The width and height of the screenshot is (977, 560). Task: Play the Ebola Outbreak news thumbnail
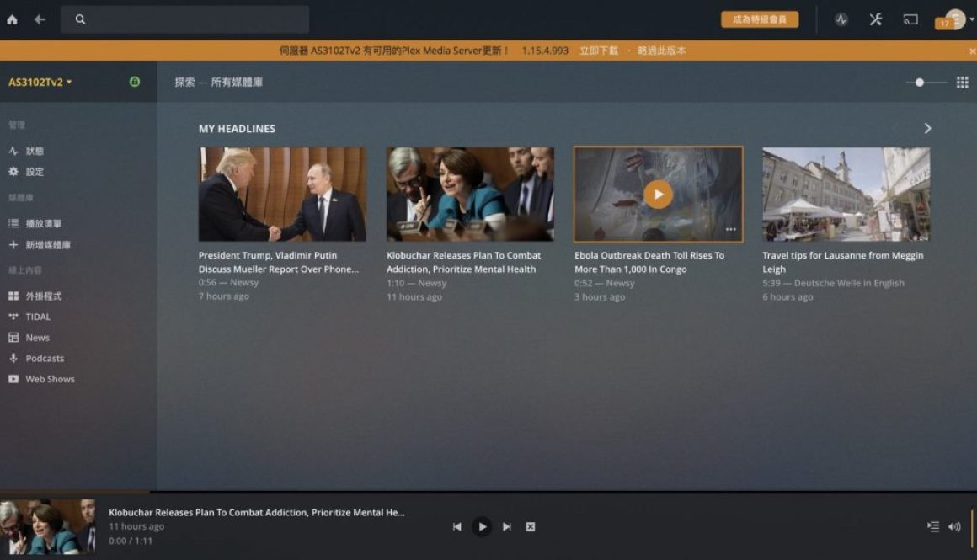[658, 195]
